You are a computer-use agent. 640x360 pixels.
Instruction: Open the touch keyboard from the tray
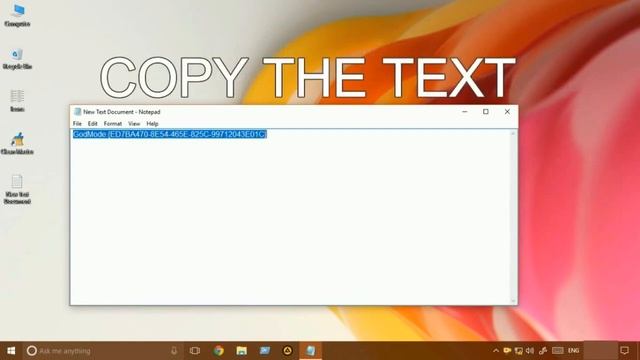558,351
